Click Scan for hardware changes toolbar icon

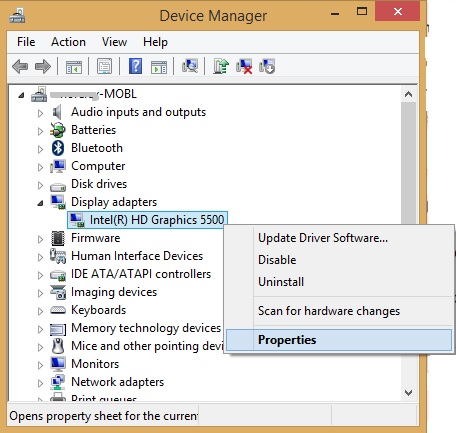tap(190, 66)
